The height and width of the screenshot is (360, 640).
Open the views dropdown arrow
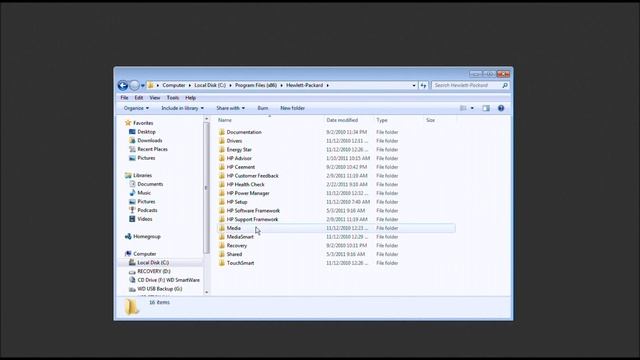(x=472, y=108)
